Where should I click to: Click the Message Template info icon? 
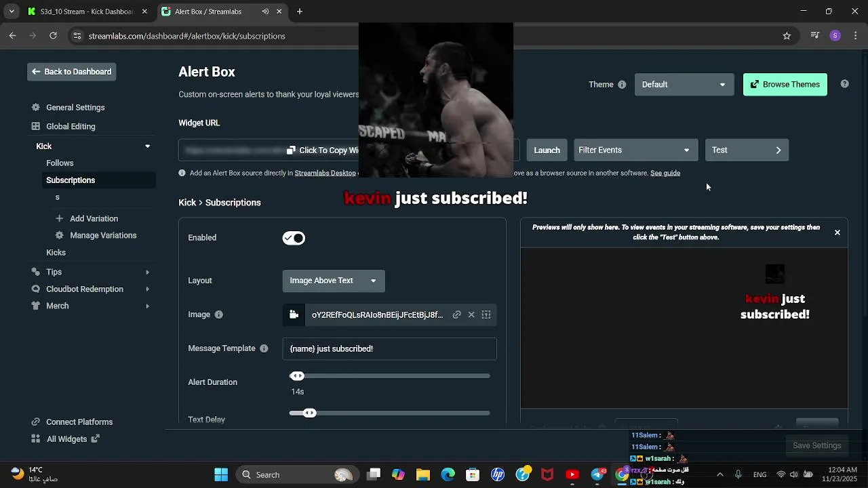tap(264, 348)
